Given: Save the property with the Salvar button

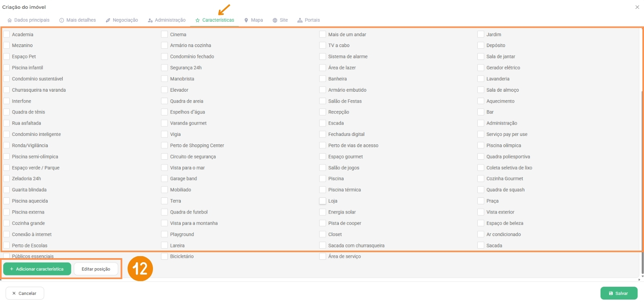Looking at the screenshot, I should click(619, 293).
